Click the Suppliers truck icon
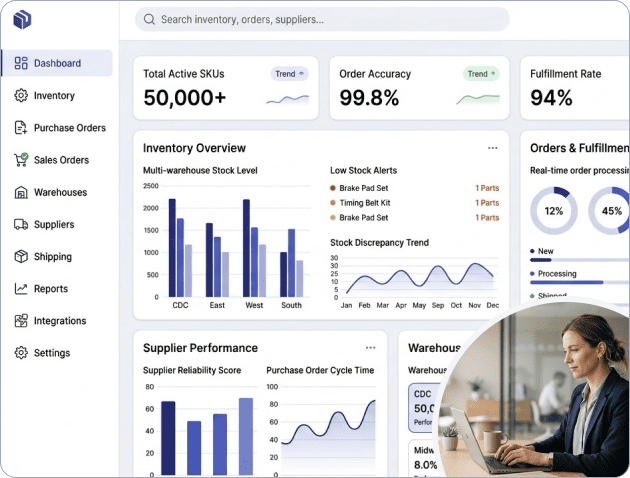The image size is (630, 478). click(21, 224)
